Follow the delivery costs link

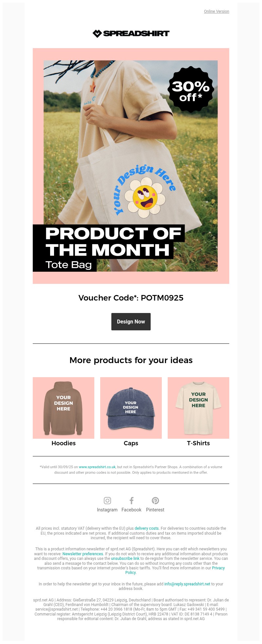(x=147, y=528)
